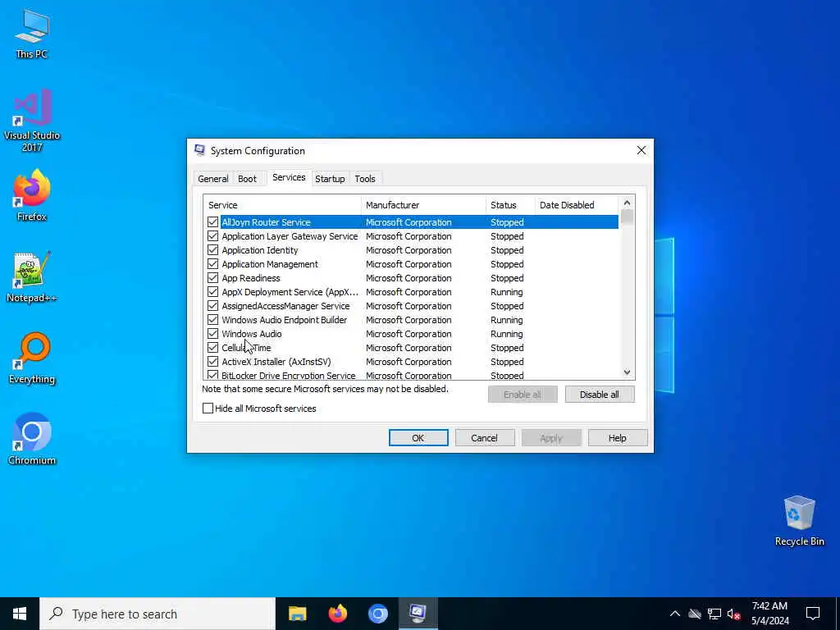Enable Hide all Microsoft services
This screenshot has width=840, height=630.
pos(208,409)
